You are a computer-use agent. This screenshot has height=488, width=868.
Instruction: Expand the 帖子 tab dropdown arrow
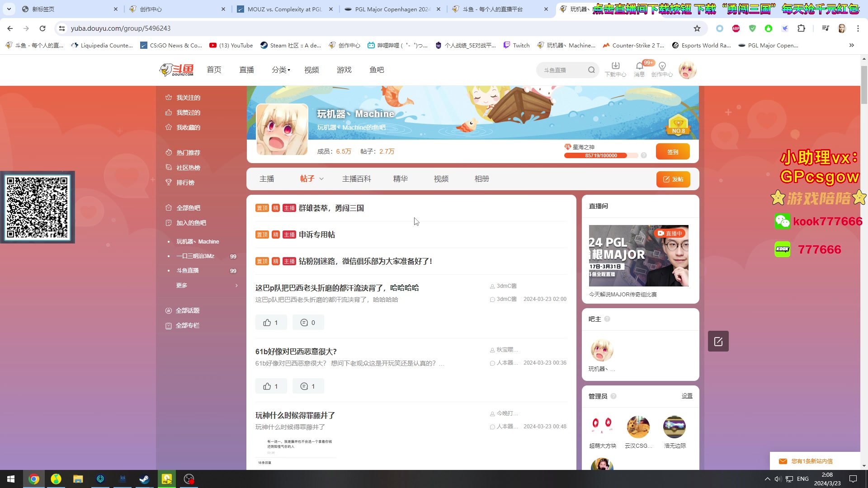[x=321, y=179]
